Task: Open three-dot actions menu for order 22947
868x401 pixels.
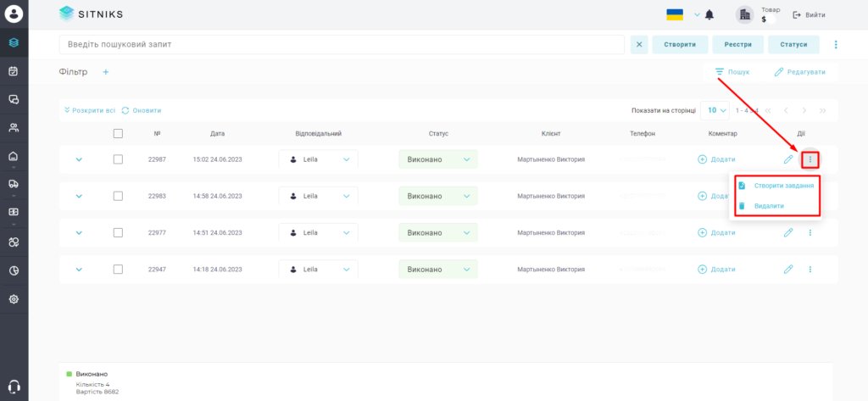Action: pyautogui.click(x=810, y=270)
